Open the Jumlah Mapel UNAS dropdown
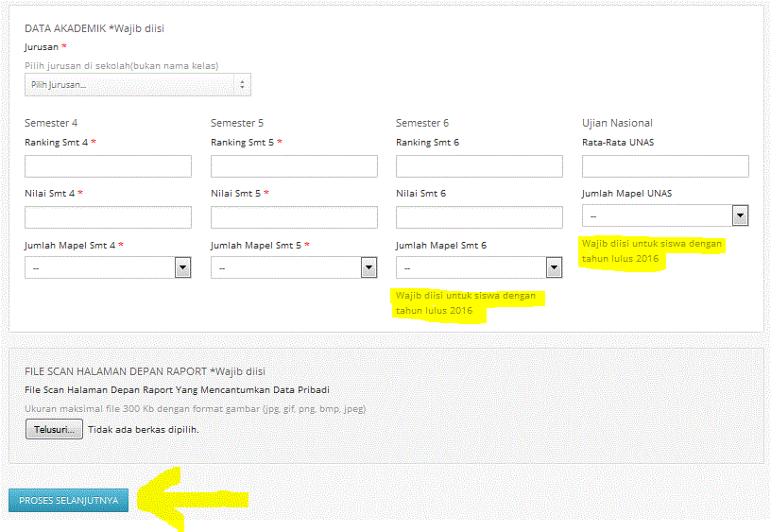Image resolution: width=771 pixels, height=532 pixels. (x=665, y=215)
